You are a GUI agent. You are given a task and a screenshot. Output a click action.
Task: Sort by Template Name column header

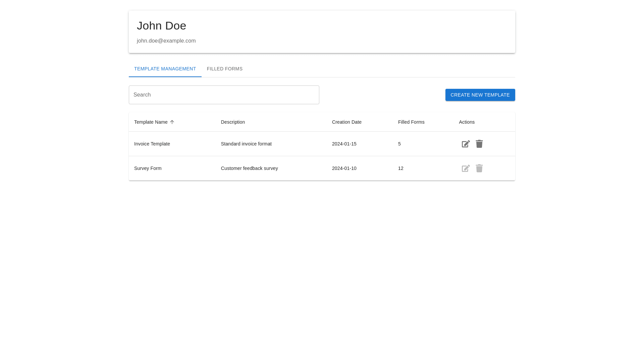[151, 122]
